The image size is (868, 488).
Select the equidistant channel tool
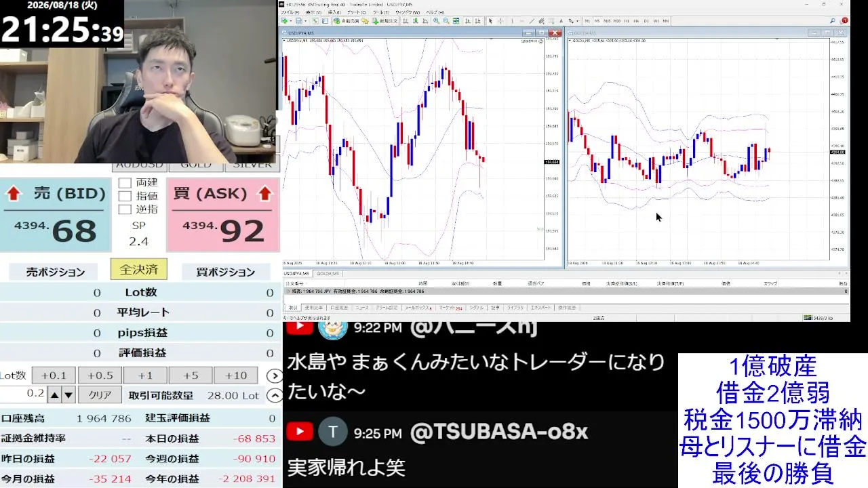click(x=542, y=21)
